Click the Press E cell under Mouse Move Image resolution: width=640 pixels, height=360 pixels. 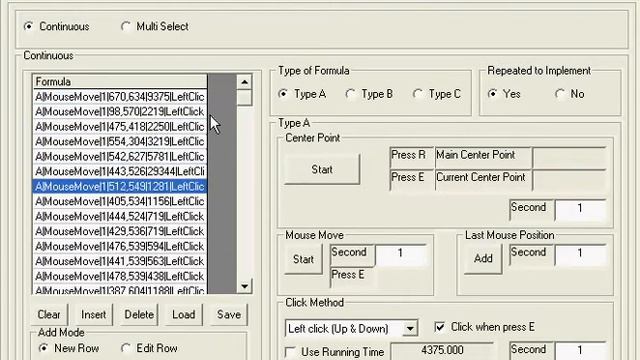point(352,277)
